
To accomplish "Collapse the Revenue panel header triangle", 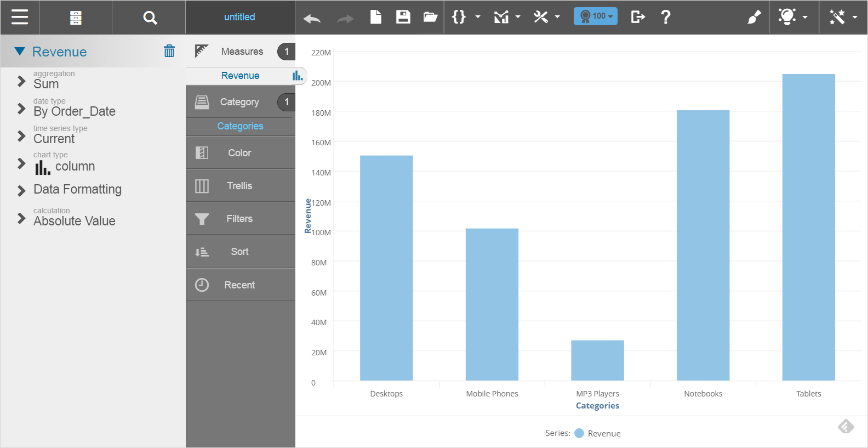I will pyautogui.click(x=20, y=52).
